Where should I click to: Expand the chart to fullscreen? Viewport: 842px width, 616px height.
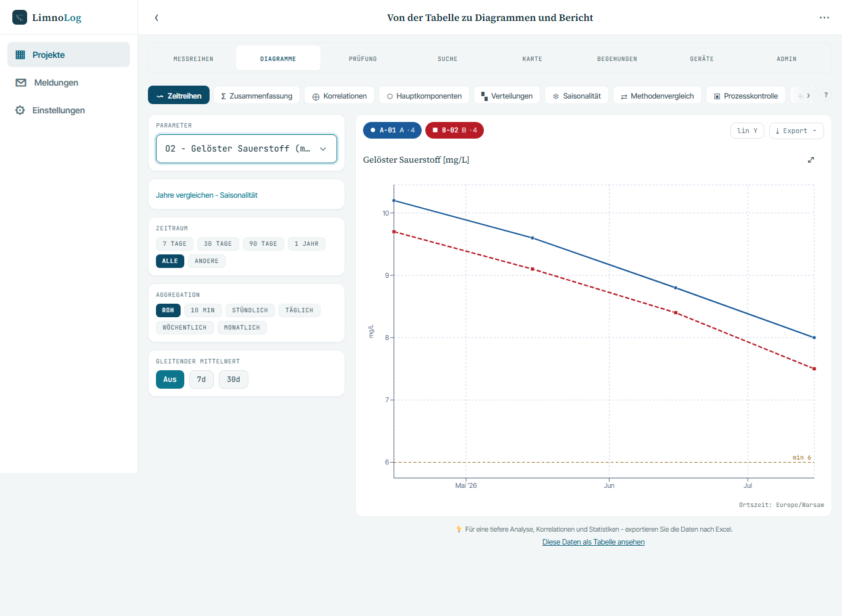coord(811,160)
